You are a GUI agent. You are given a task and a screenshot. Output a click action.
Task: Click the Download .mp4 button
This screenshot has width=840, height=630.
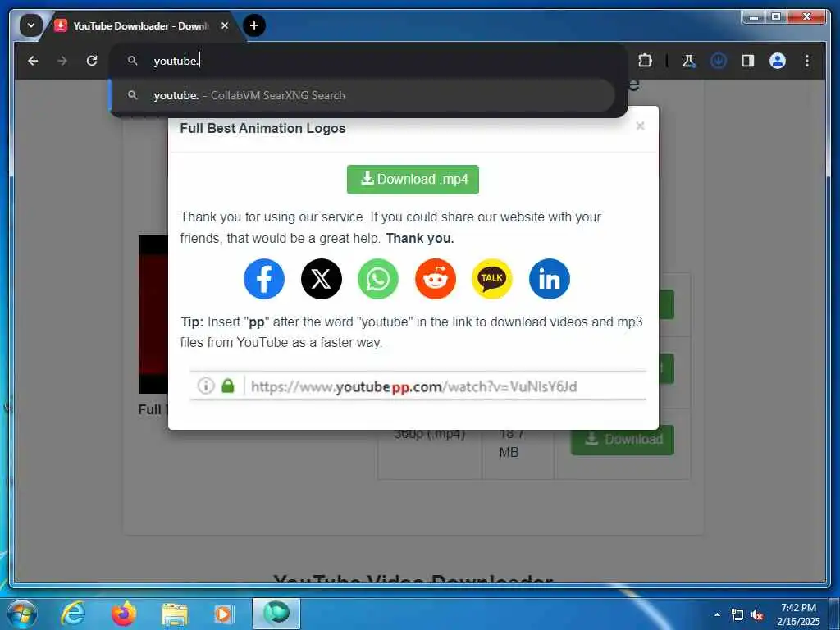[413, 180]
